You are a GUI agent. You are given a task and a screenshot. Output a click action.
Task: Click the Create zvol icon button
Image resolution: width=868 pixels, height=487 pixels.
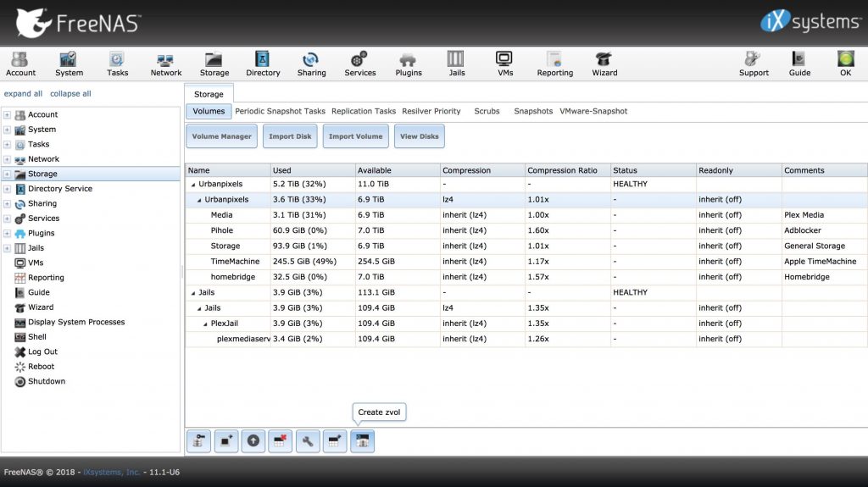(362, 441)
